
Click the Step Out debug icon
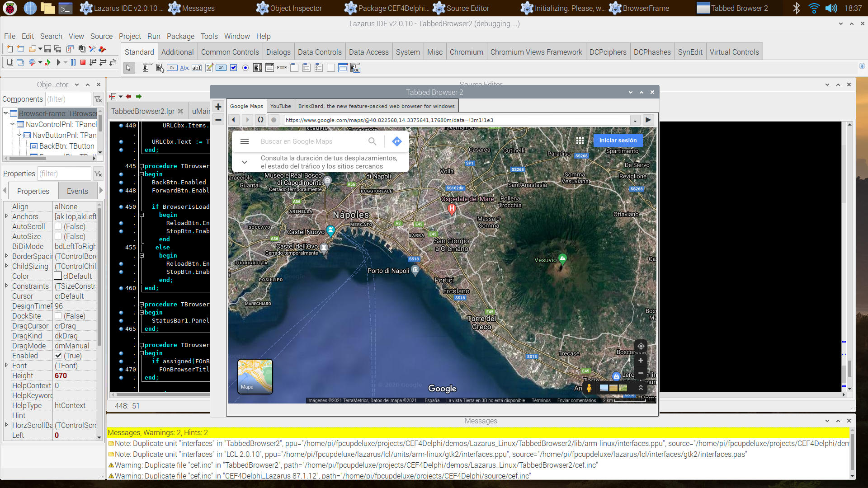[113, 62]
